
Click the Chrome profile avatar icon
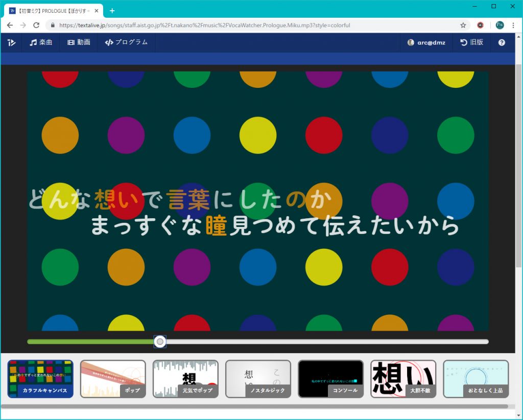(500, 25)
